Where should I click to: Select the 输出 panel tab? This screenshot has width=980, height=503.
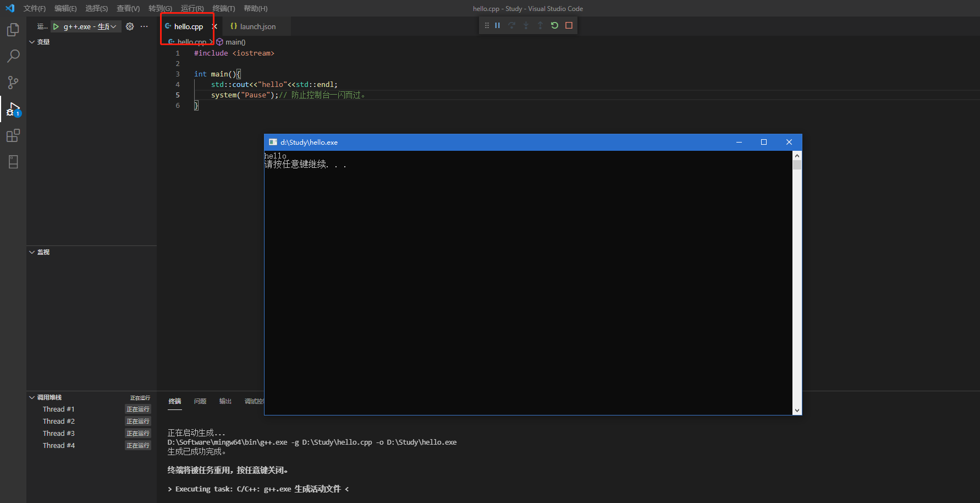pos(225,401)
